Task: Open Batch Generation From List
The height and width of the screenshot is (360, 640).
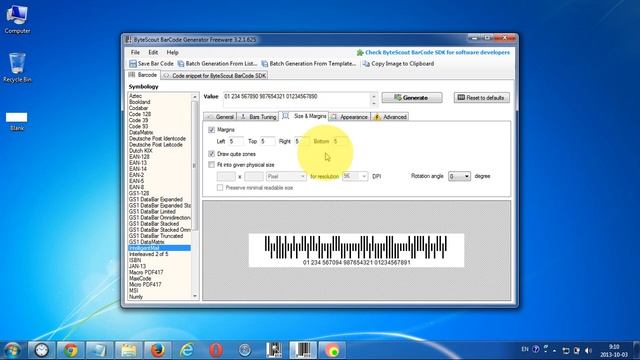Action: pyautogui.click(x=218, y=64)
